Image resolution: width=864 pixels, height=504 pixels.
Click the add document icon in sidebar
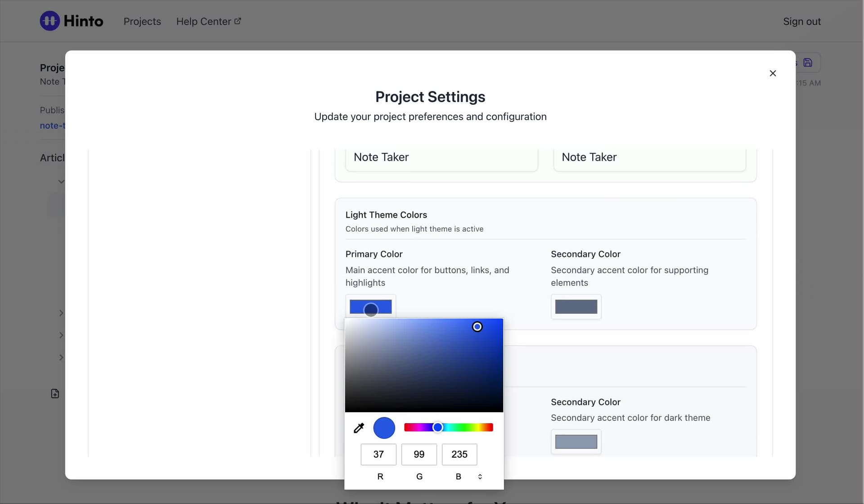pyautogui.click(x=55, y=394)
